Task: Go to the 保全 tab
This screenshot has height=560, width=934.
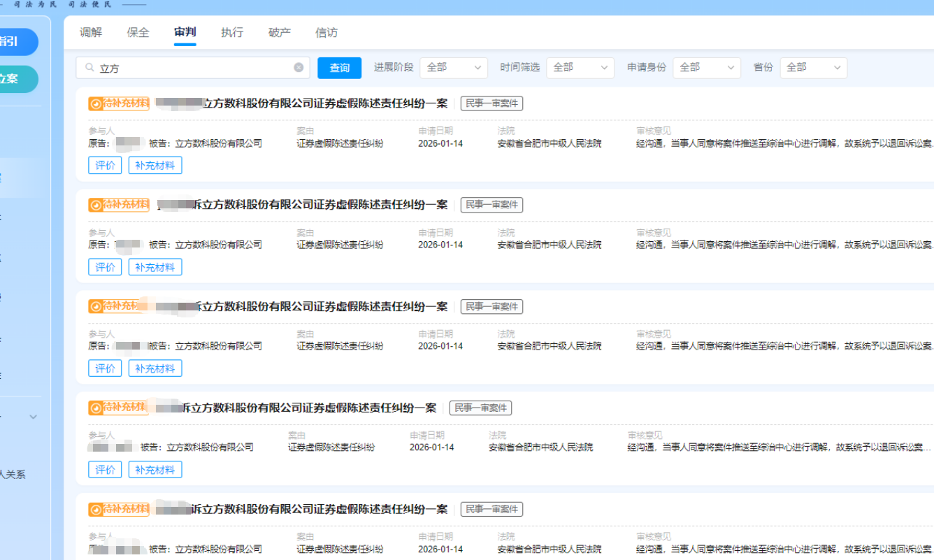Action: [138, 33]
